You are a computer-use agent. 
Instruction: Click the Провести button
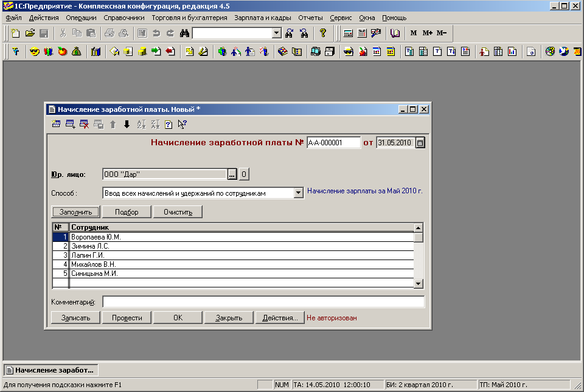click(x=127, y=318)
